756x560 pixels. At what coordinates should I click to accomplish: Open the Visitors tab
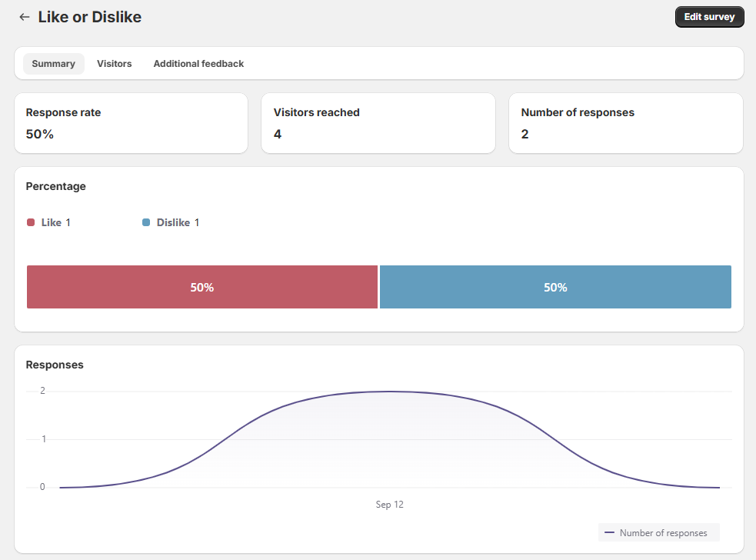[114, 64]
